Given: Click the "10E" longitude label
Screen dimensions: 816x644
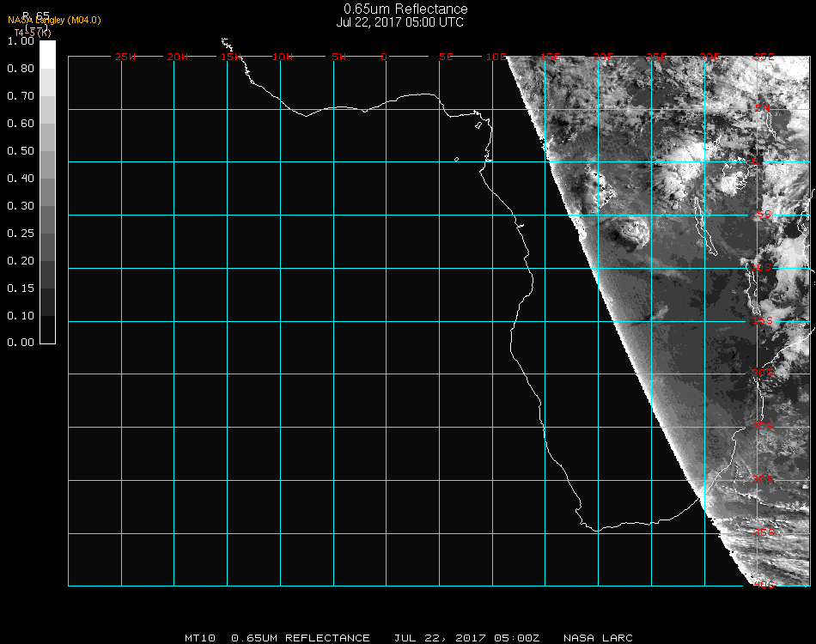Looking at the screenshot, I should pyautogui.click(x=496, y=57).
